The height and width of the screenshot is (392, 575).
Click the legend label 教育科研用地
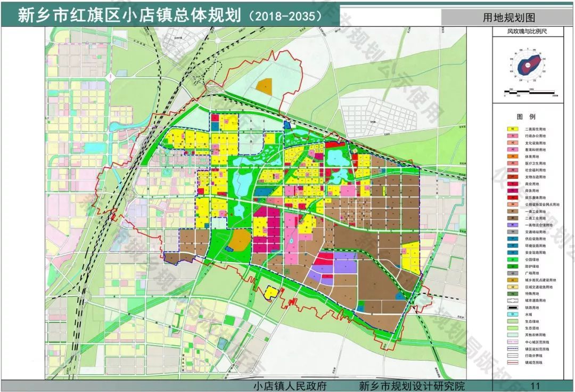pyautogui.click(x=536, y=150)
